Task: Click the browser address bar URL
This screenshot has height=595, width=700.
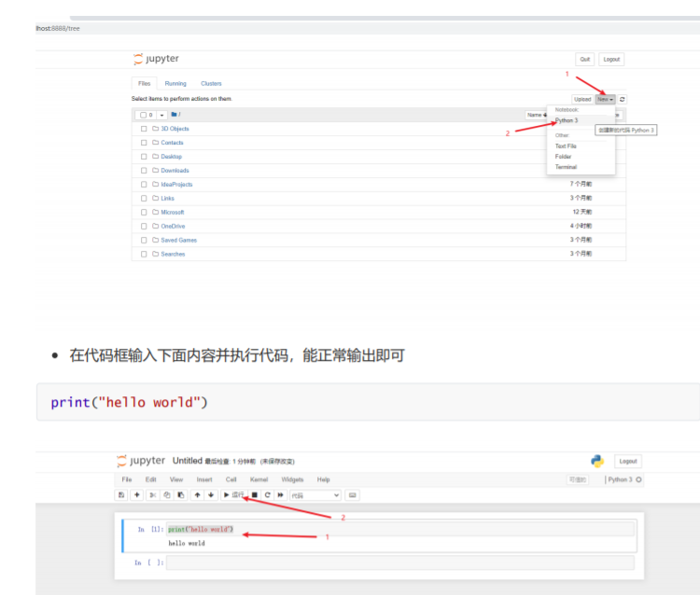Action: tap(58, 28)
